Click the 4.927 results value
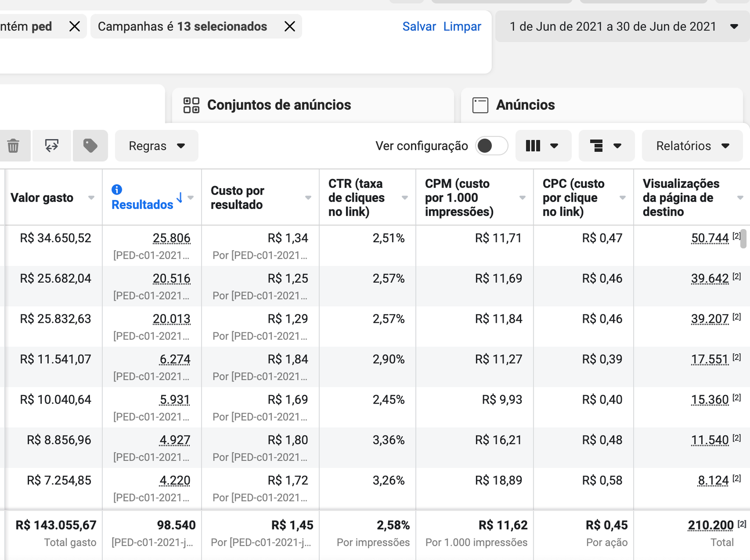750x560 pixels. pyautogui.click(x=175, y=440)
